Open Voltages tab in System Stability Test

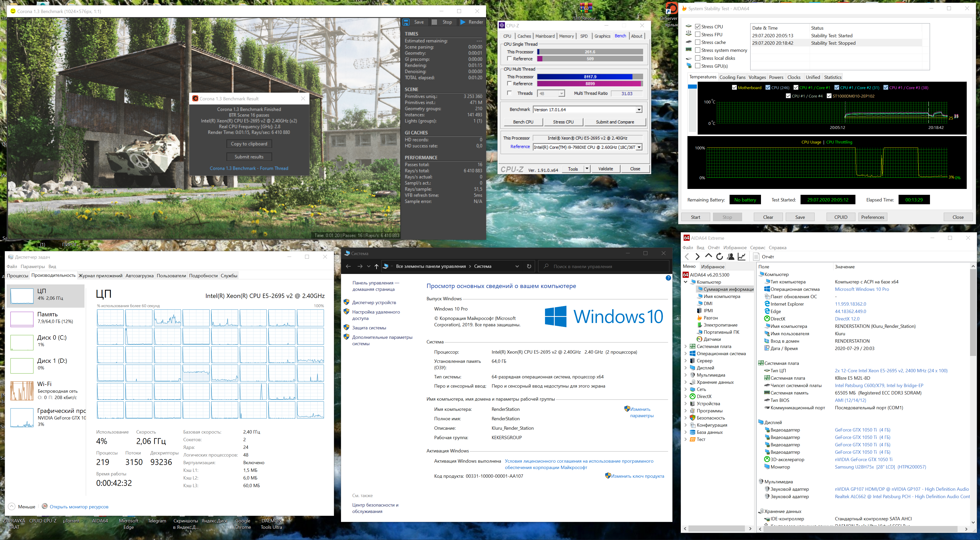(757, 77)
